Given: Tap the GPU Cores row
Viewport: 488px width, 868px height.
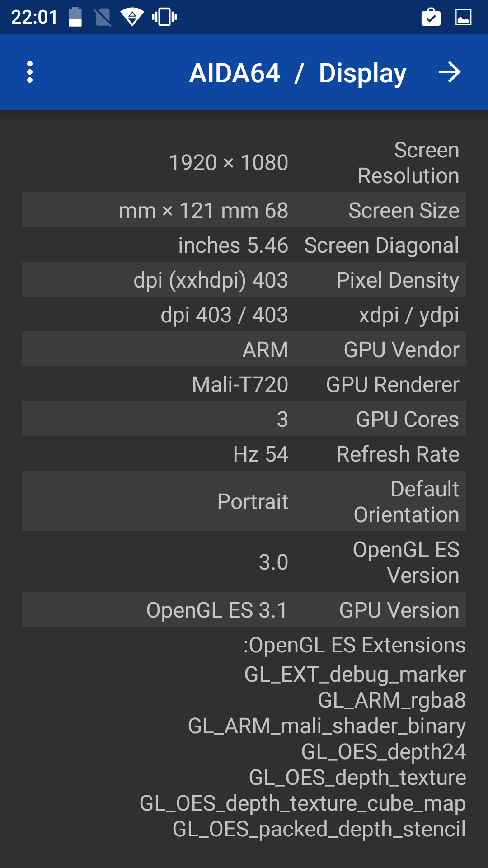Looking at the screenshot, I should (244, 419).
